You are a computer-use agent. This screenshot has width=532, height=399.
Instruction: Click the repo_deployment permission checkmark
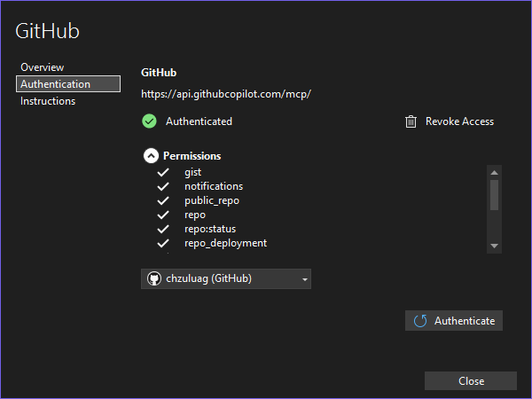pos(163,243)
